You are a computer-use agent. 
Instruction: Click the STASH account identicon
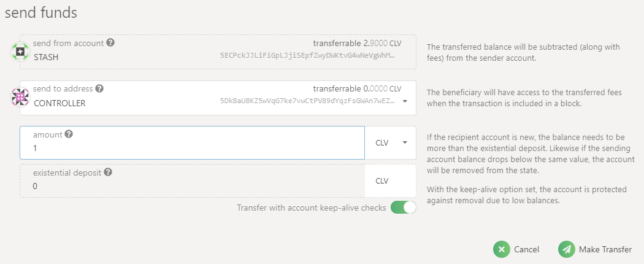point(20,52)
